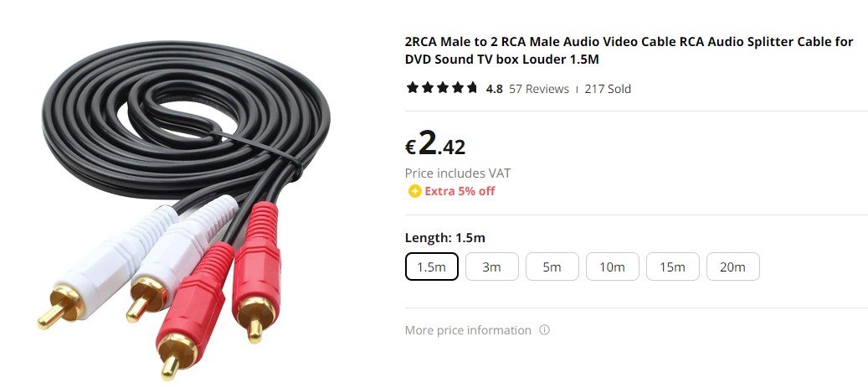
Task: Pick the 20m length variant
Action: 733,266
